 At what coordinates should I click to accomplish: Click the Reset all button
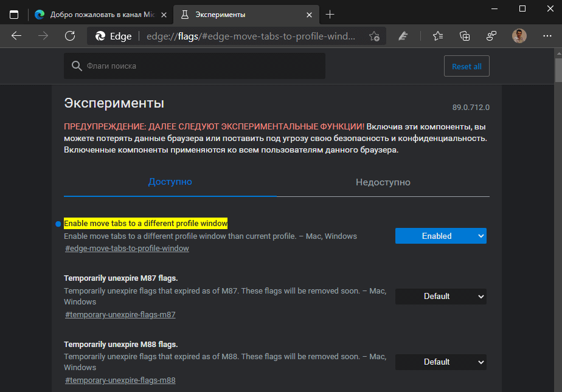(467, 66)
